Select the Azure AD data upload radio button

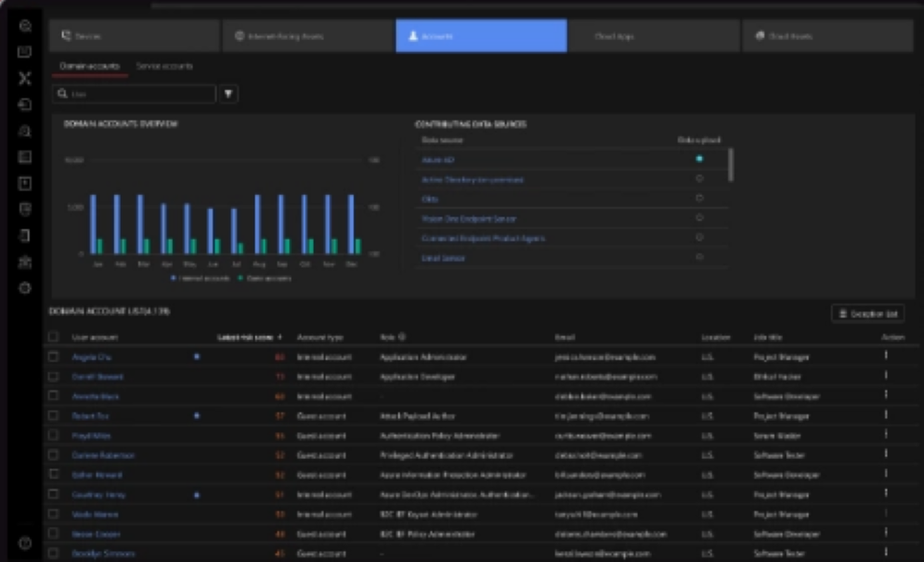(699, 160)
